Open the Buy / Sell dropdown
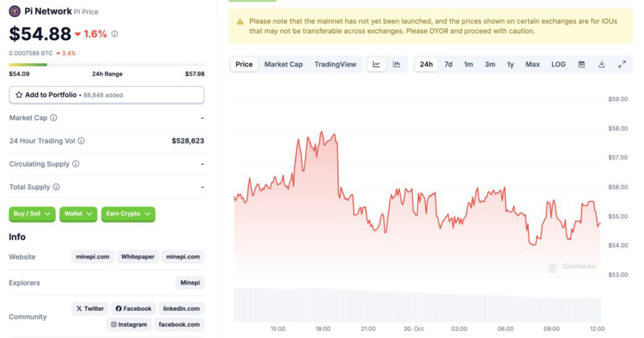The height and width of the screenshot is (338, 644). tap(32, 214)
